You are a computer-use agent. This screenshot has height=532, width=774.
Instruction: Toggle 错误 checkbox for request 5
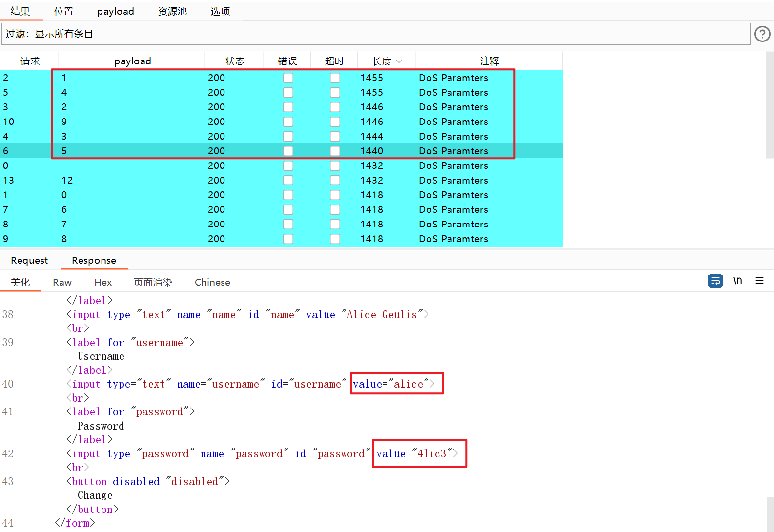point(288,92)
